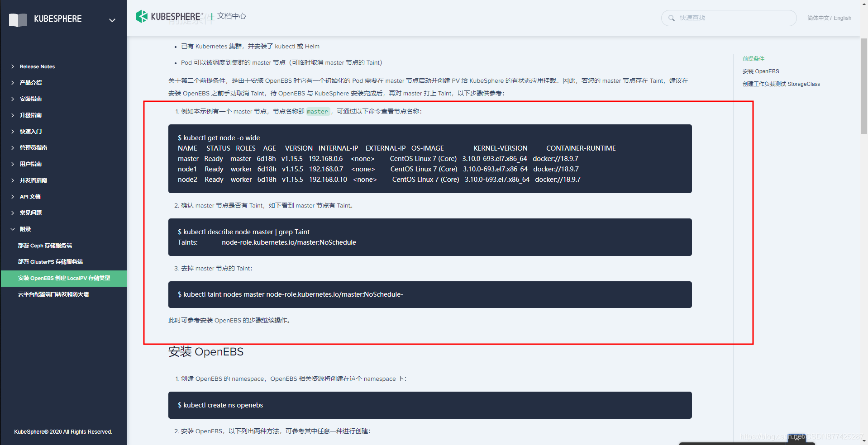Click the search magnifier icon
This screenshot has height=445, width=868.
[672, 18]
